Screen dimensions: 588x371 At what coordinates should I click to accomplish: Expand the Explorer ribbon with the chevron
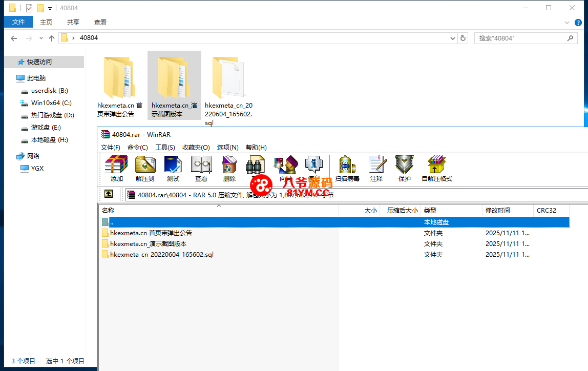click(567, 23)
